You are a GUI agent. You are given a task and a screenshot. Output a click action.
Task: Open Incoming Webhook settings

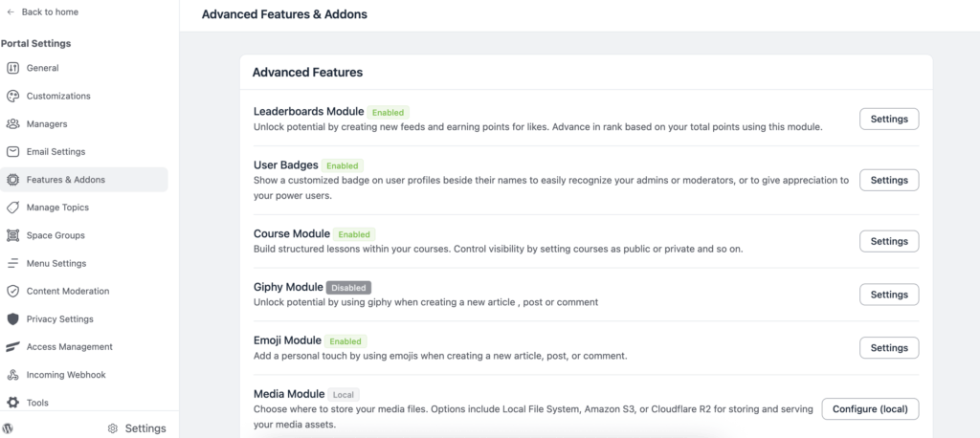[x=84, y=375]
